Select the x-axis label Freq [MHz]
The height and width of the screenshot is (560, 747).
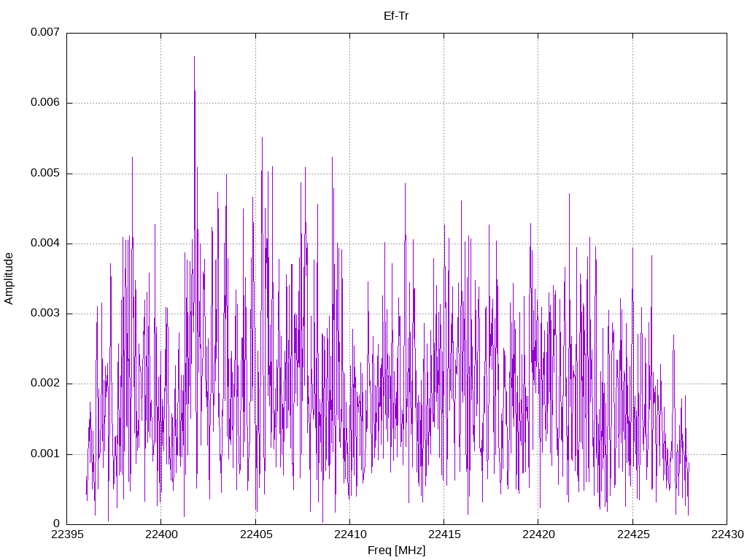(396, 551)
